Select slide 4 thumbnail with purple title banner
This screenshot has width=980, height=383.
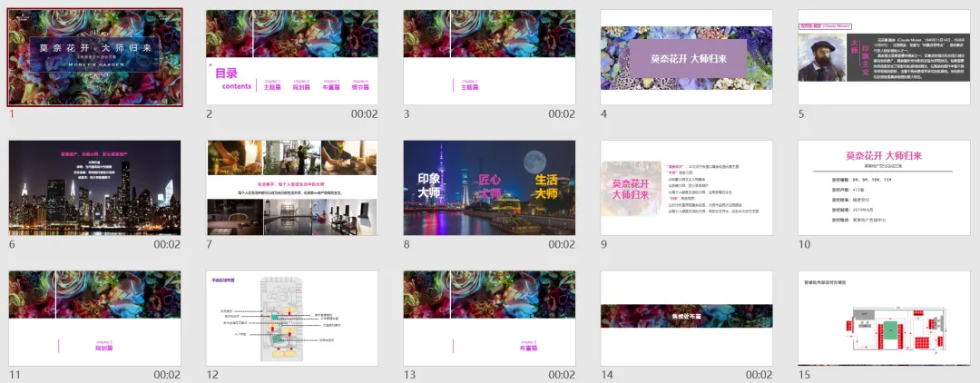pyautogui.click(x=687, y=57)
